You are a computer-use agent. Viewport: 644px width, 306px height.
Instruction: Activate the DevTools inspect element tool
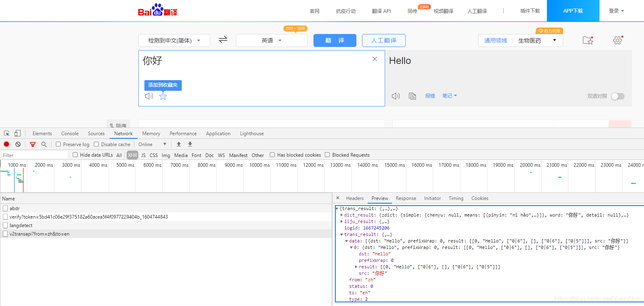[x=7, y=133]
